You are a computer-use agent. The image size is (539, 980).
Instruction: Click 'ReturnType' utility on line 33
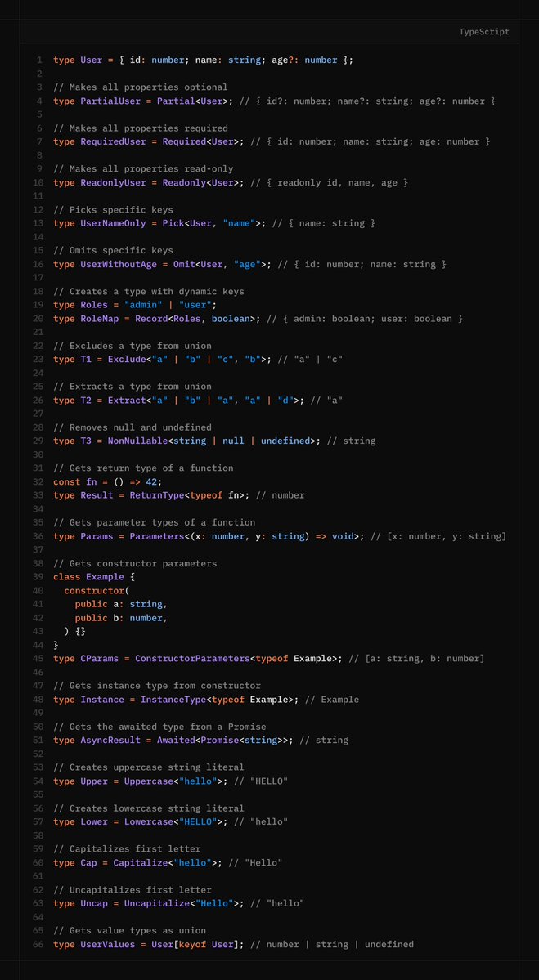[x=157, y=495]
